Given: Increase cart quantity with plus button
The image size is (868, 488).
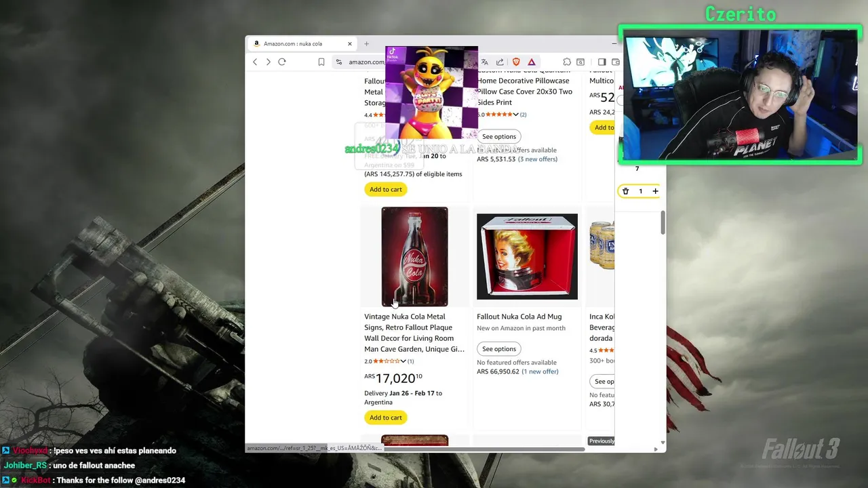Looking at the screenshot, I should click(655, 191).
